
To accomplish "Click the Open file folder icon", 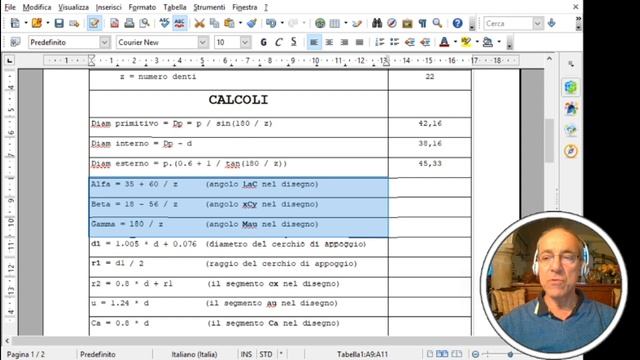I will 37,23.
